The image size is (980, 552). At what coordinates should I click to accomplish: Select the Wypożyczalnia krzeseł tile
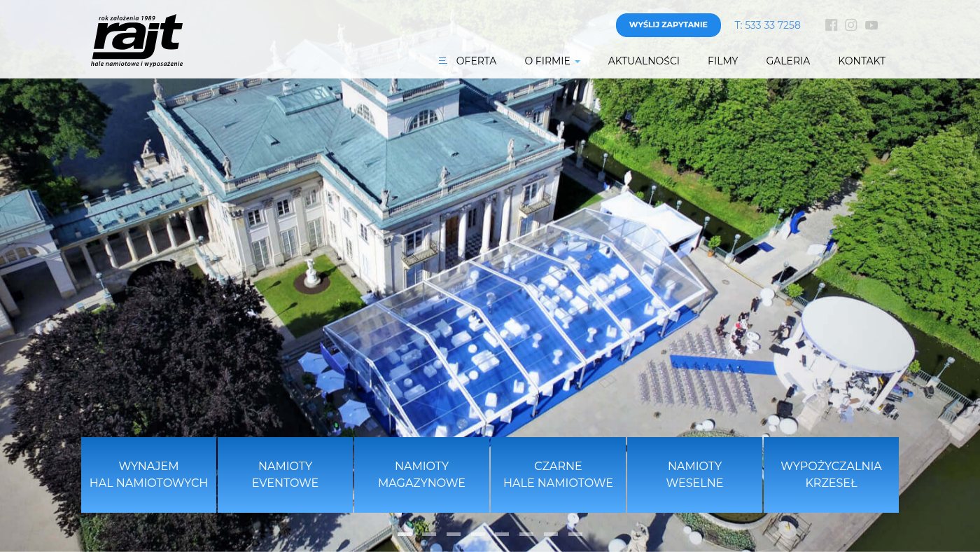click(x=831, y=475)
